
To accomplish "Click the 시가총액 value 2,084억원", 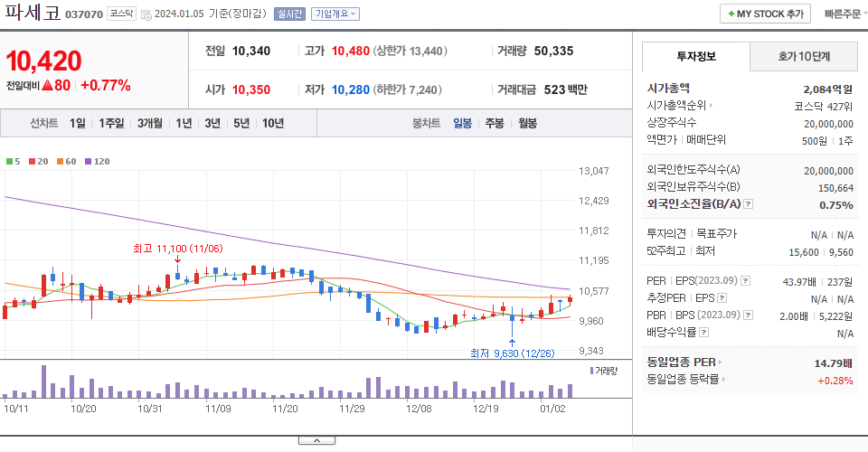I will [x=828, y=89].
